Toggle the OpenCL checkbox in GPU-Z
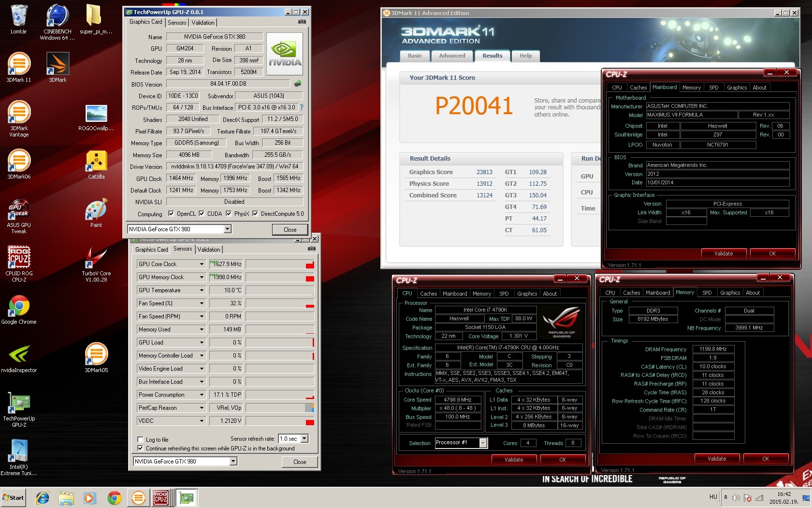 [171, 213]
